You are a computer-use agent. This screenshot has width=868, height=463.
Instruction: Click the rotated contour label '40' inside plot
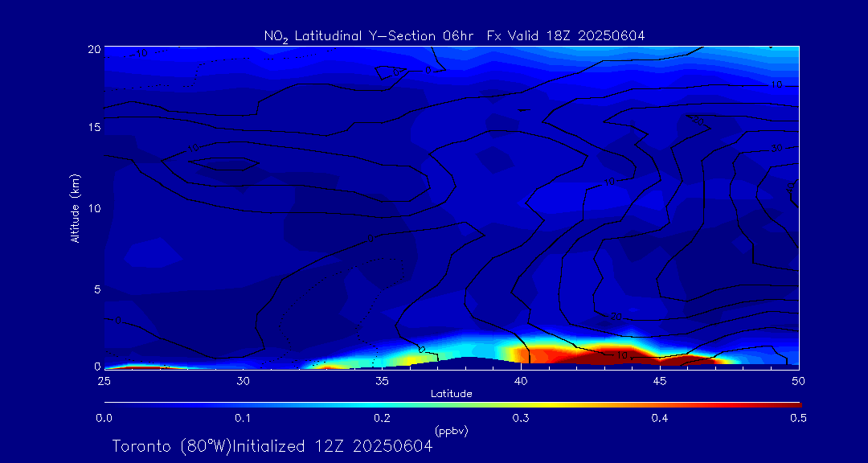click(x=790, y=188)
